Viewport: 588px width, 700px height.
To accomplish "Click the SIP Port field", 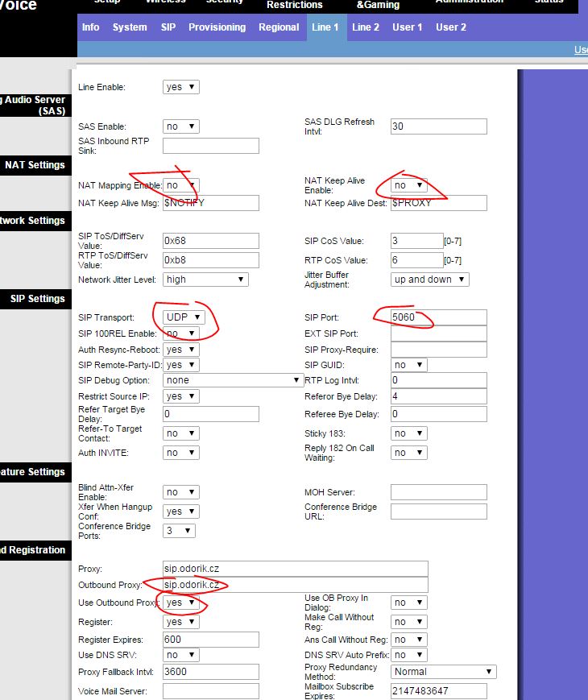I will coord(439,317).
